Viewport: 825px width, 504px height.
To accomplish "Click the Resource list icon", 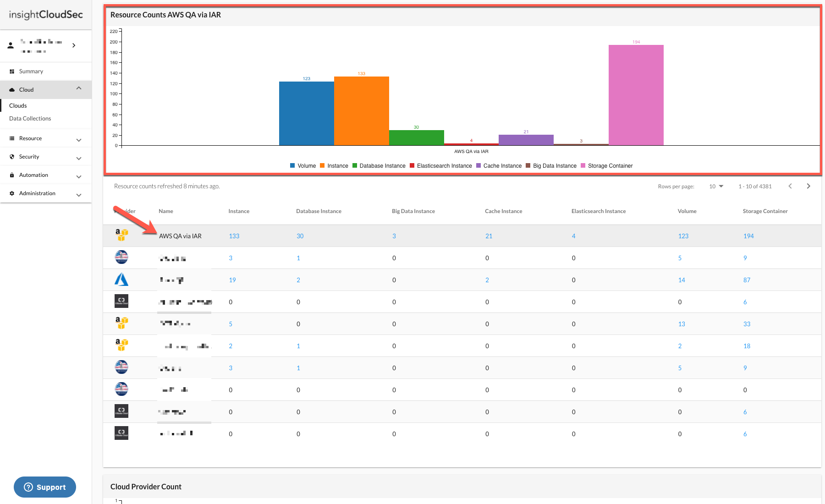I will pyautogui.click(x=12, y=138).
